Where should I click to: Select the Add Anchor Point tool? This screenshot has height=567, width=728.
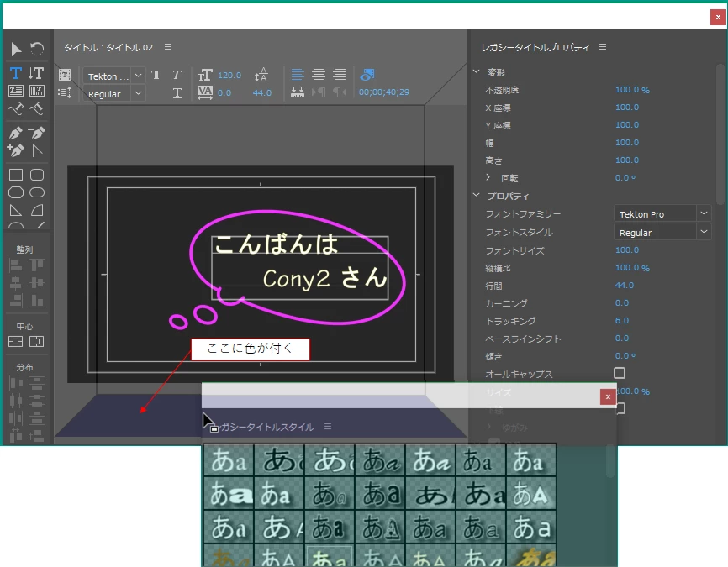pos(15,150)
